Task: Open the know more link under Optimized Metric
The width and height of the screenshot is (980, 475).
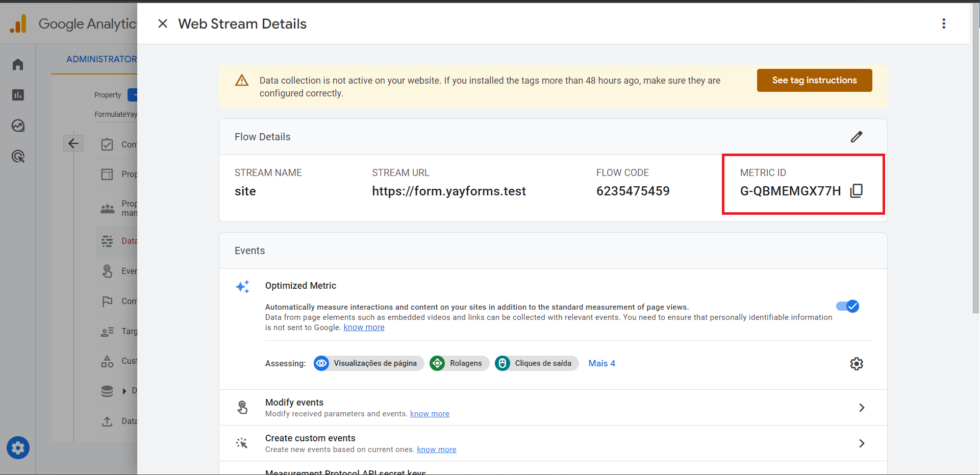Action: pyautogui.click(x=363, y=327)
